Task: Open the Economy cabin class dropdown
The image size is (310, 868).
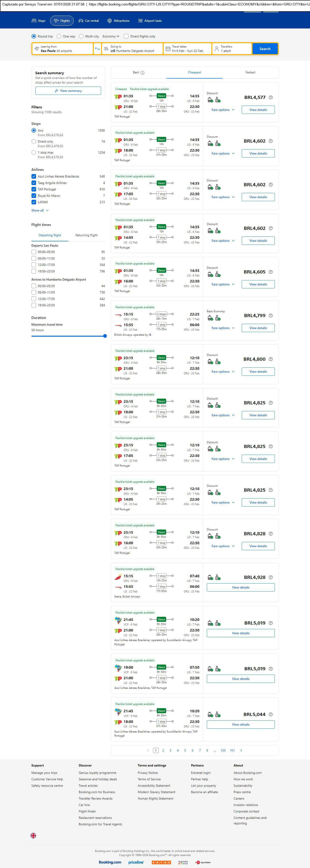Action: click(111, 36)
